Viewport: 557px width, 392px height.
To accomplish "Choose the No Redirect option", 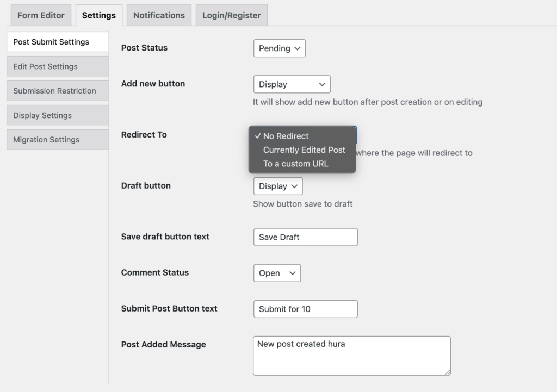I will [286, 136].
